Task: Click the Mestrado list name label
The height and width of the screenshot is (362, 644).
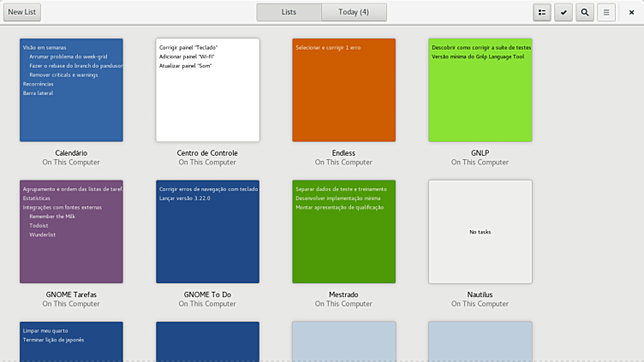Action: pyautogui.click(x=343, y=294)
